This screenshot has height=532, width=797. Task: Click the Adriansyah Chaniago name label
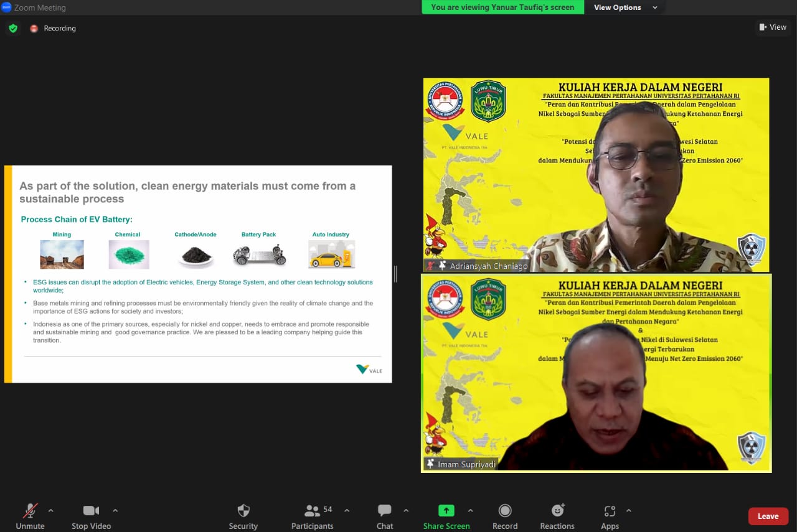[x=489, y=266]
